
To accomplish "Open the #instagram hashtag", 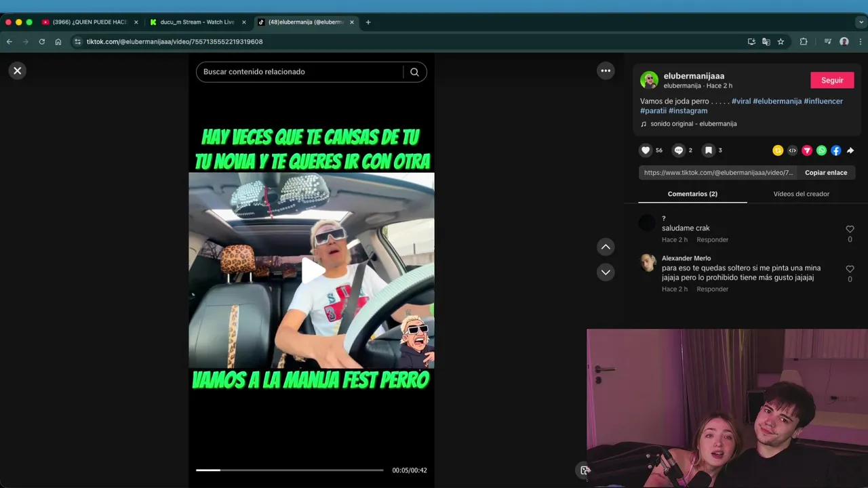I will [688, 110].
